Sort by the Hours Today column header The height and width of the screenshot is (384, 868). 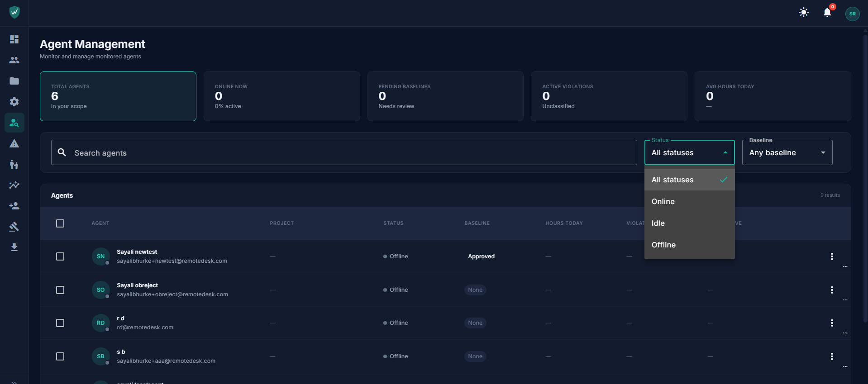[x=564, y=223]
